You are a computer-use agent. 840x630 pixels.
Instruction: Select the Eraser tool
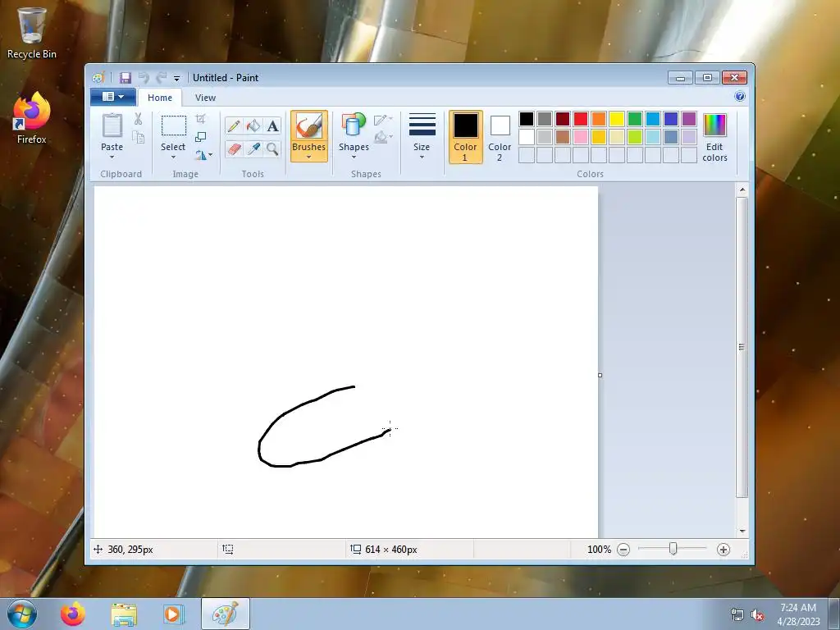pyautogui.click(x=234, y=148)
